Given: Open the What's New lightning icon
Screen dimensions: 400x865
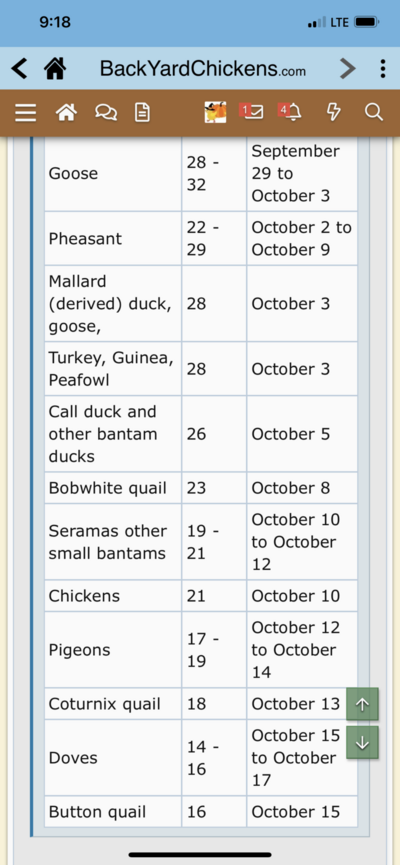Looking at the screenshot, I should coord(334,113).
